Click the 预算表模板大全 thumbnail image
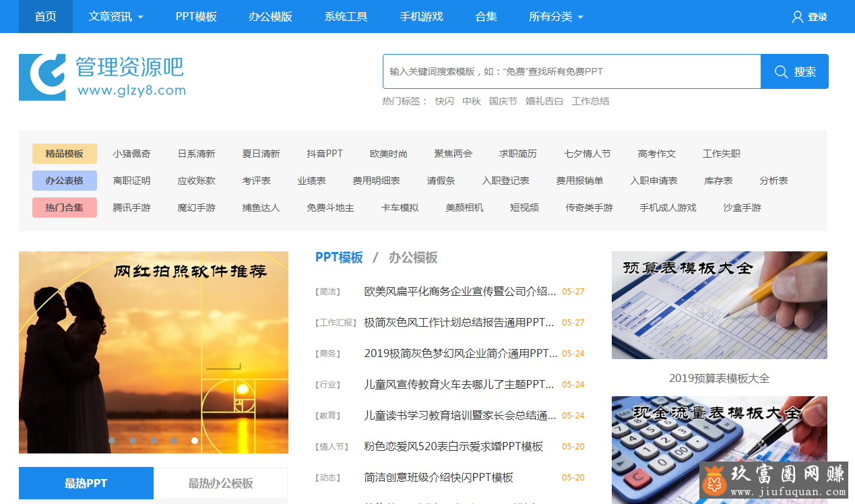 [720, 305]
